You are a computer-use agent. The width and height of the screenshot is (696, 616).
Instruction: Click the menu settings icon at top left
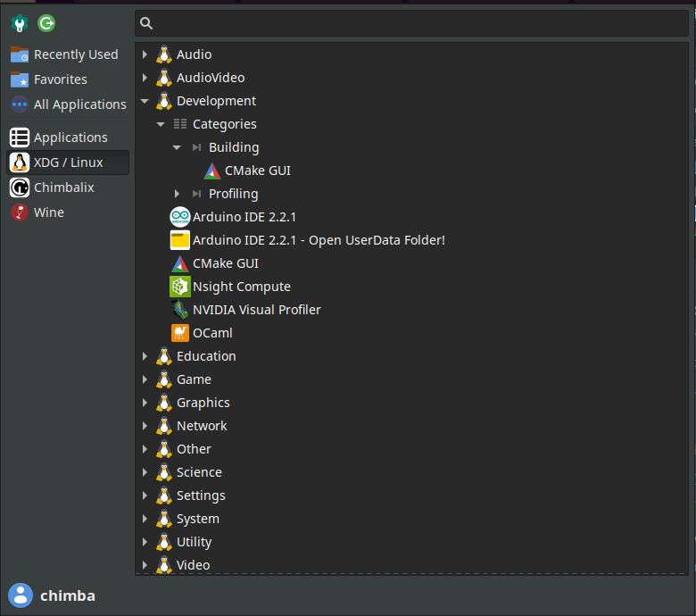(20, 24)
